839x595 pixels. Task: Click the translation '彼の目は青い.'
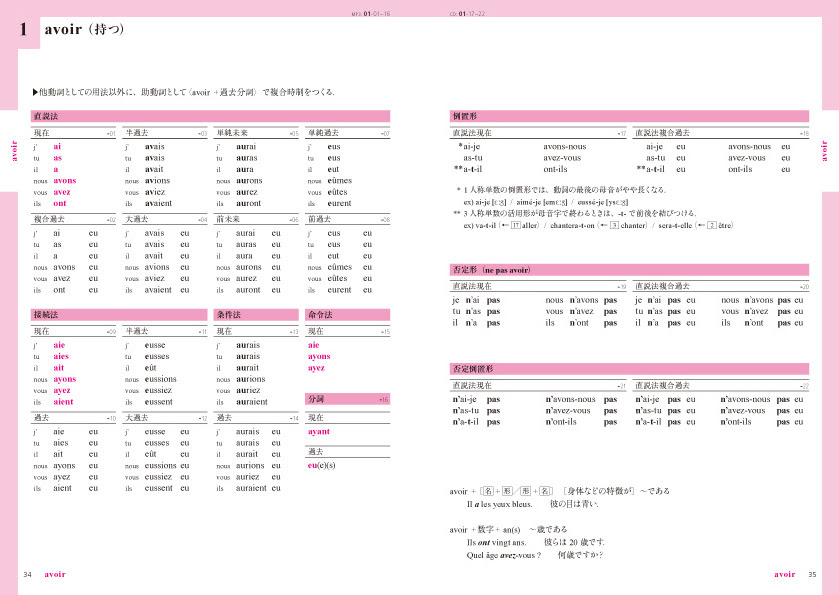click(574, 504)
